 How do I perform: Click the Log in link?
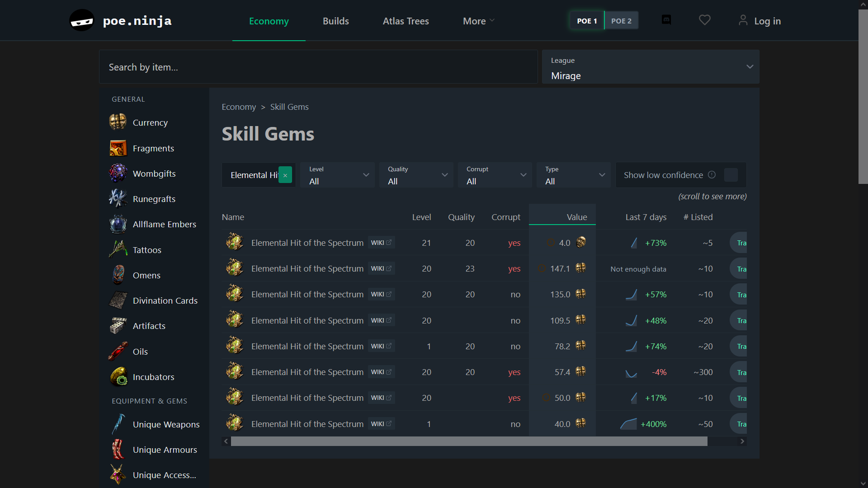click(767, 21)
